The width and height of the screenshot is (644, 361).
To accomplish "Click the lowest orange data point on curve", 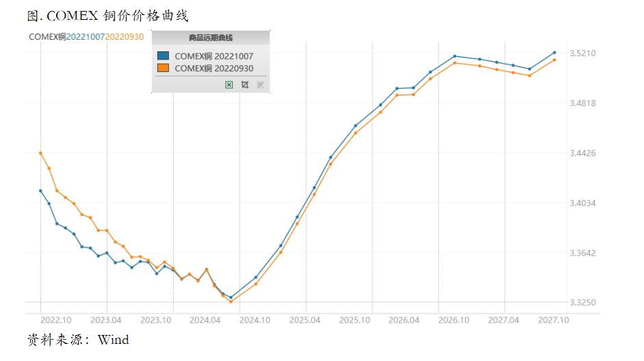I will point(231,301).
